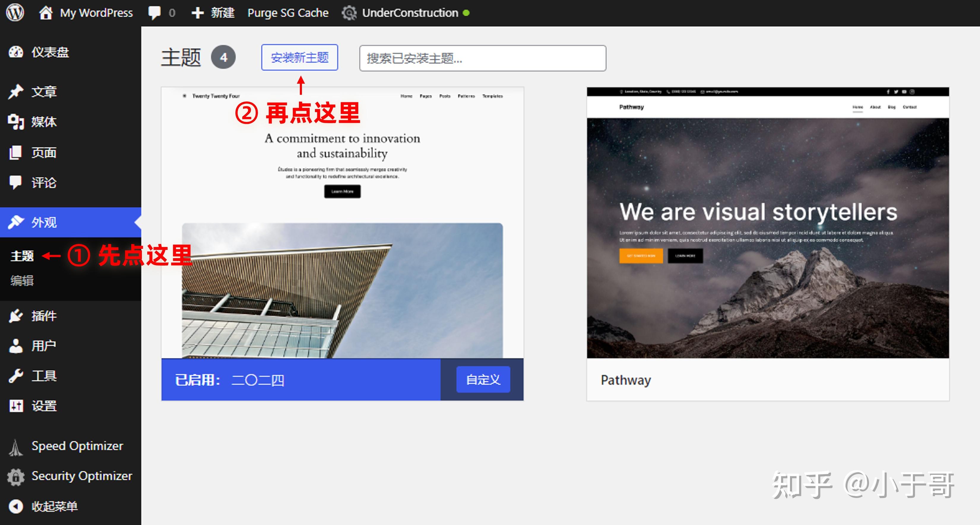
Task: Click Purge SG Cache in admin bar
Action: tap(288, 13)
